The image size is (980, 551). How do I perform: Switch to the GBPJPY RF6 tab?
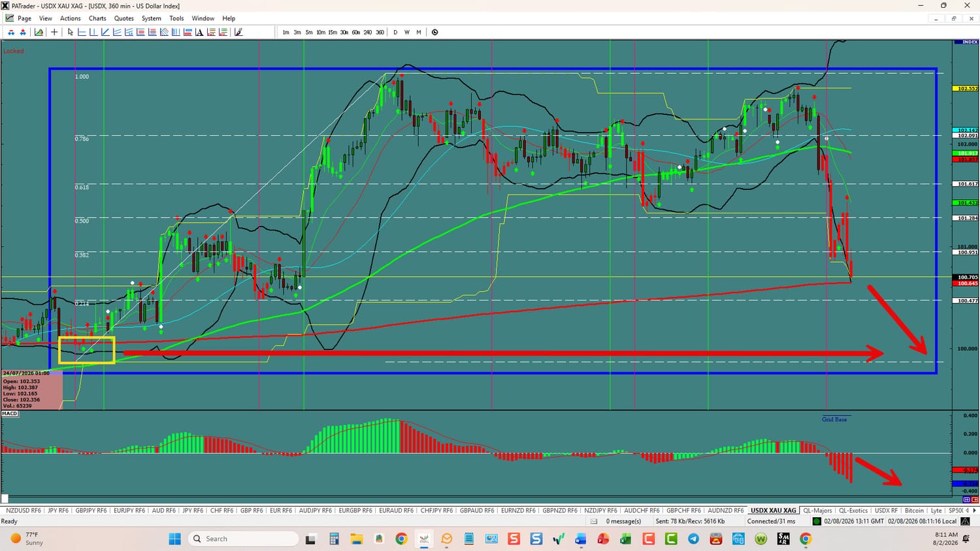[x=91, y=511]
